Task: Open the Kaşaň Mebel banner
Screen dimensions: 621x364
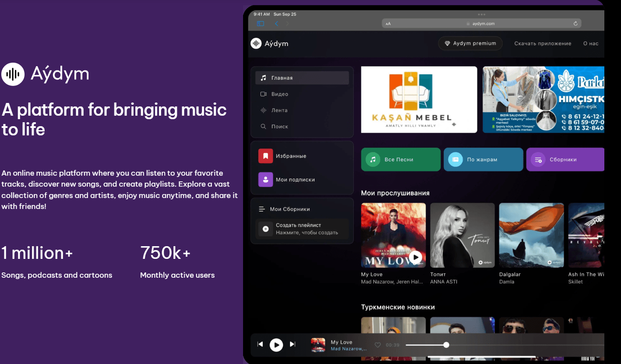Action: pos(419,99)
